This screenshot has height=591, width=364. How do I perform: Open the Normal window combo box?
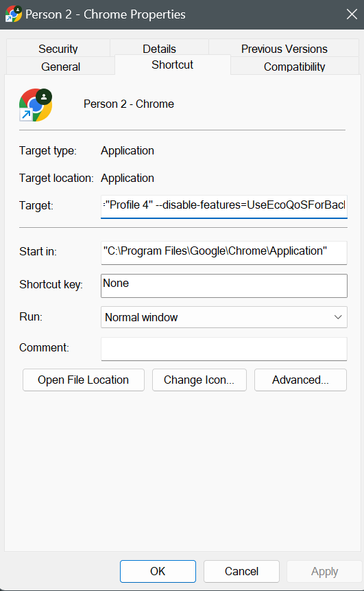coord(224,317)
